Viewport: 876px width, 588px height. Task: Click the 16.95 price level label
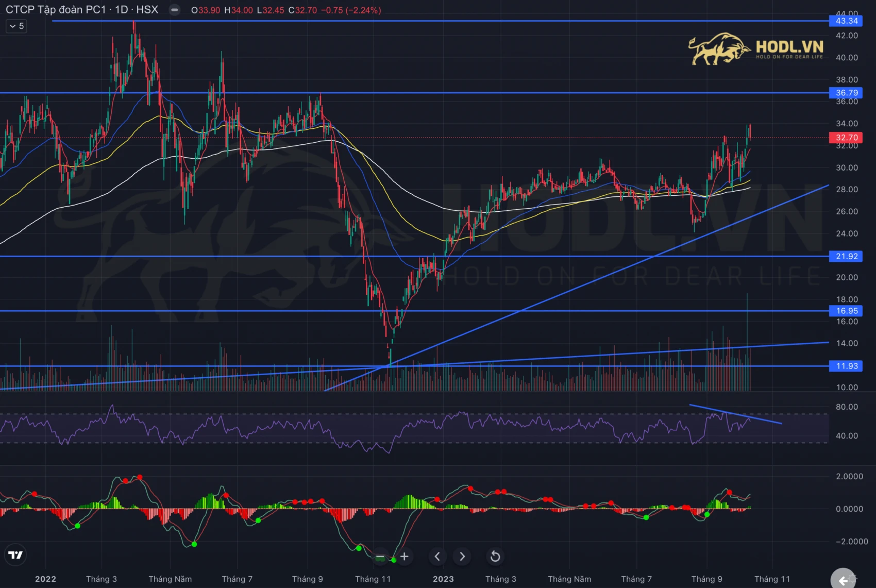click(x=846, y=311)
